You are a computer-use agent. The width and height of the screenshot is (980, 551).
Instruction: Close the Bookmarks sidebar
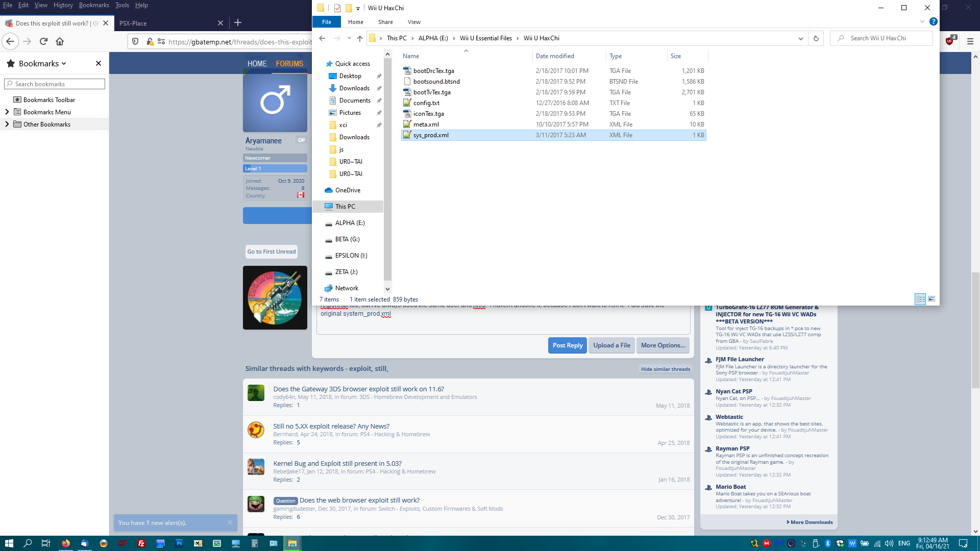coord(99,63)
